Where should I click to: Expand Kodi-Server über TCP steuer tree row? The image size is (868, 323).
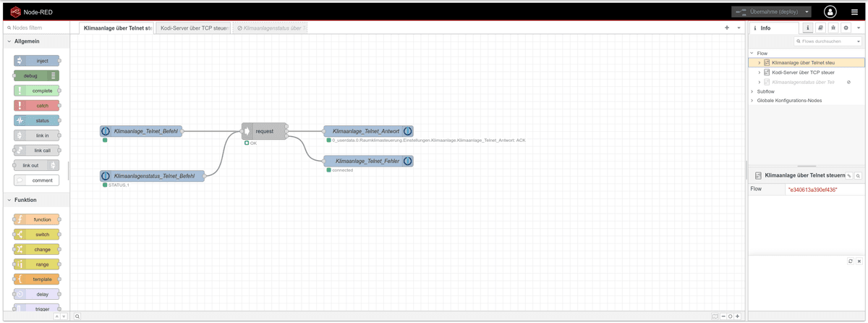(x=759, y=72)
